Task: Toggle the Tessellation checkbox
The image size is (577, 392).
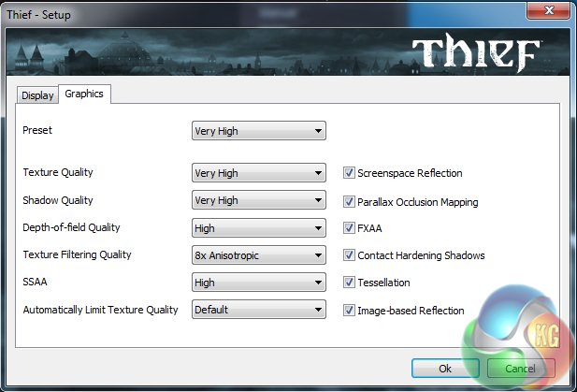Action: [x=349, y=283]
